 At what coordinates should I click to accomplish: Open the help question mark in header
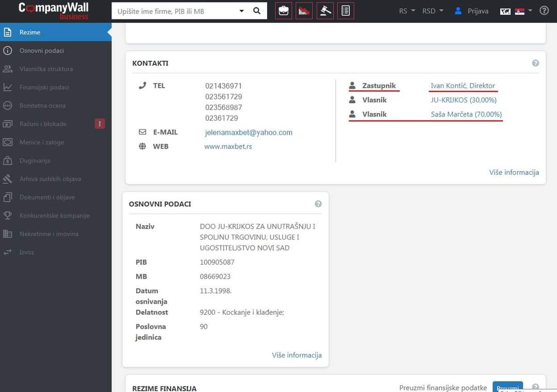(544, 11)
